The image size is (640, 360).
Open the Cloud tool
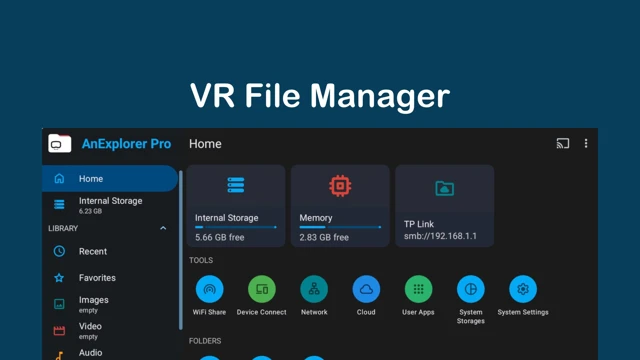(x=366, y=296)
